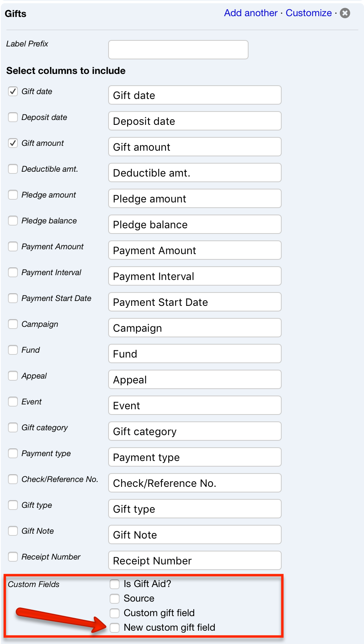364x644 pixels.
Task: Click the Add another link
Action: 251,13
